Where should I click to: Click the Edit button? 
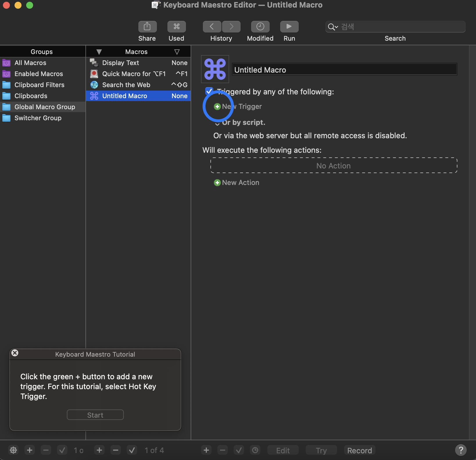(283, 450)
